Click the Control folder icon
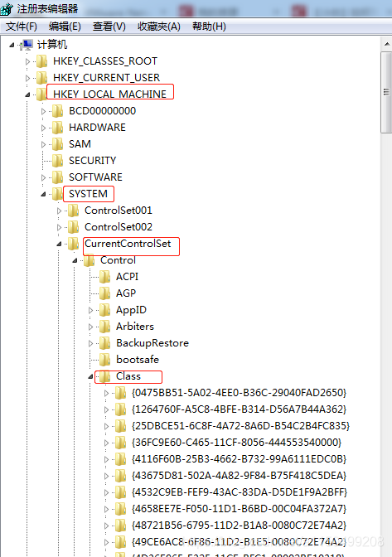Image resolution: width=392 pixels, height=557 pixels. tap(89, 260)
